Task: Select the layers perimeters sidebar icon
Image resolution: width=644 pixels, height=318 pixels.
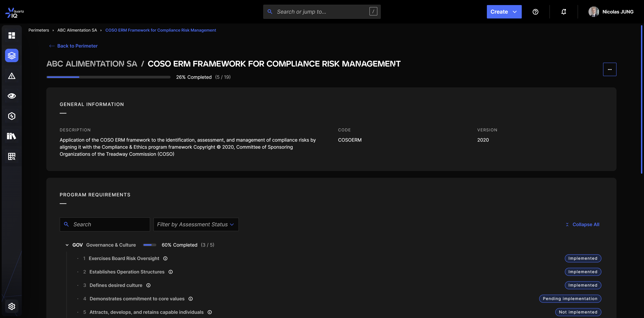Action: (12, 55)
